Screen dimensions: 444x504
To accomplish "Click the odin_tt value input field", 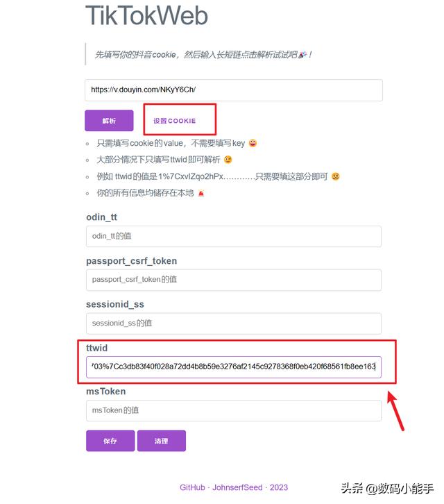I will tap(234, 236).
